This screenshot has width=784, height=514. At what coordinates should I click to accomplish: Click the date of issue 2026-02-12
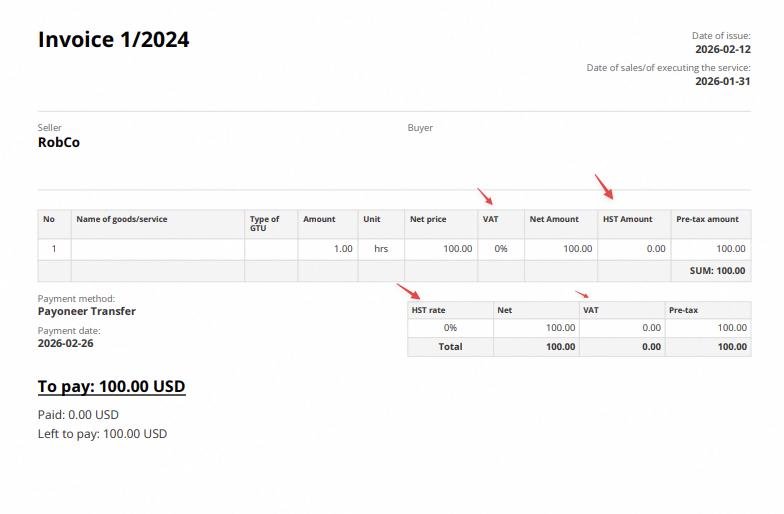click(722, 49)
